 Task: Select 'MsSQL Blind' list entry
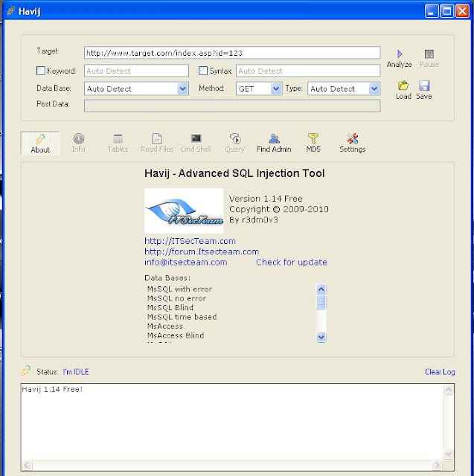(170, 307)
